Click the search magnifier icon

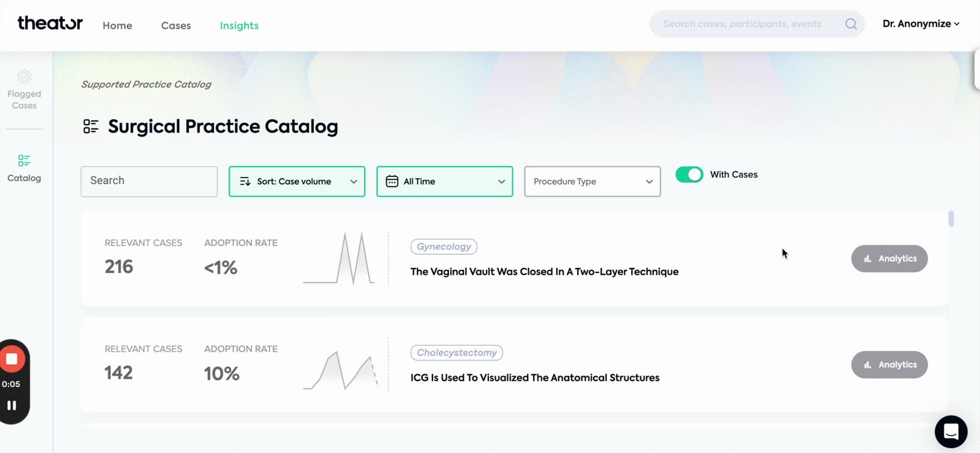tap(851, 24)
